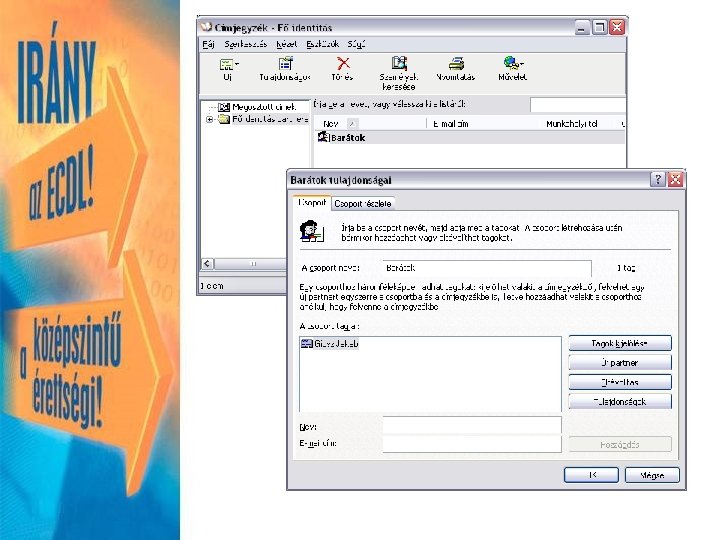Click the E-mail cím input field
Image resolution: width=720 pixels, height=540 pixels.
click(x=472, y=444)
